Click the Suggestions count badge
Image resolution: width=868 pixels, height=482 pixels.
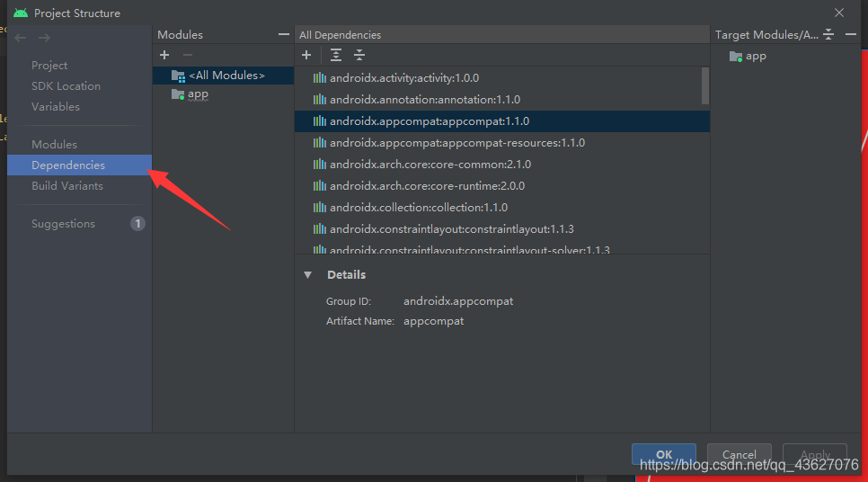137,224
